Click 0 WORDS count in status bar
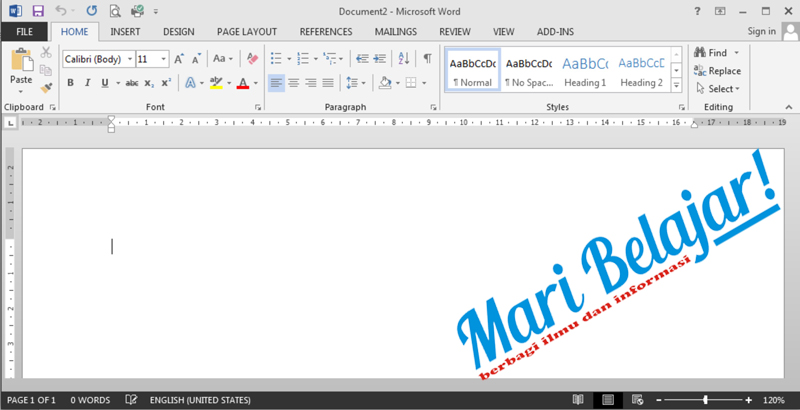The width and height of the screenshot is (800, 410). point(90,400)
